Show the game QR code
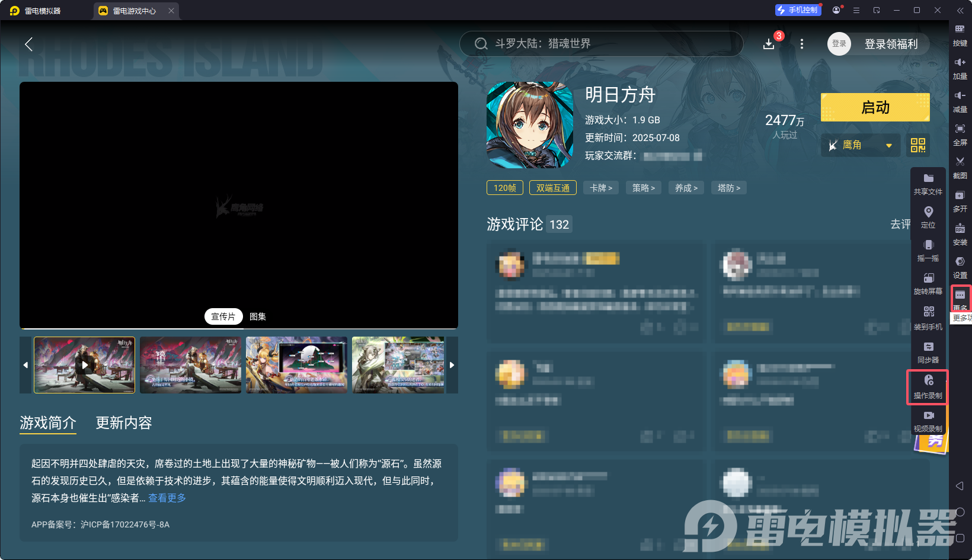This screenshot has height=560, width=972. [x=918, y=145]
